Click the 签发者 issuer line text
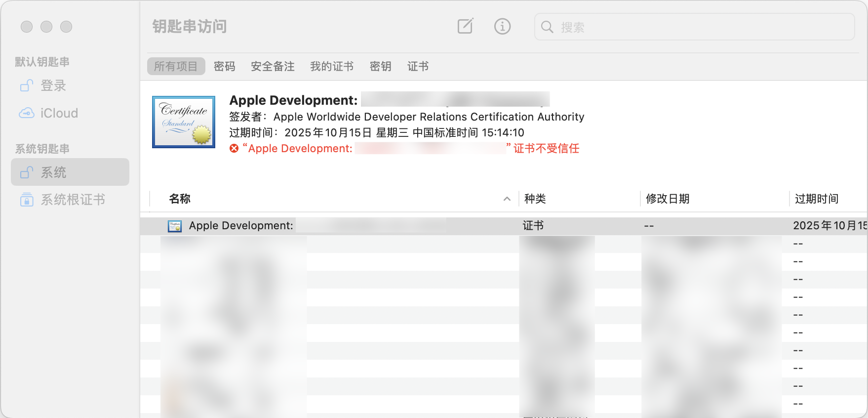Screen dimensions: 868x418 (407, 117)
